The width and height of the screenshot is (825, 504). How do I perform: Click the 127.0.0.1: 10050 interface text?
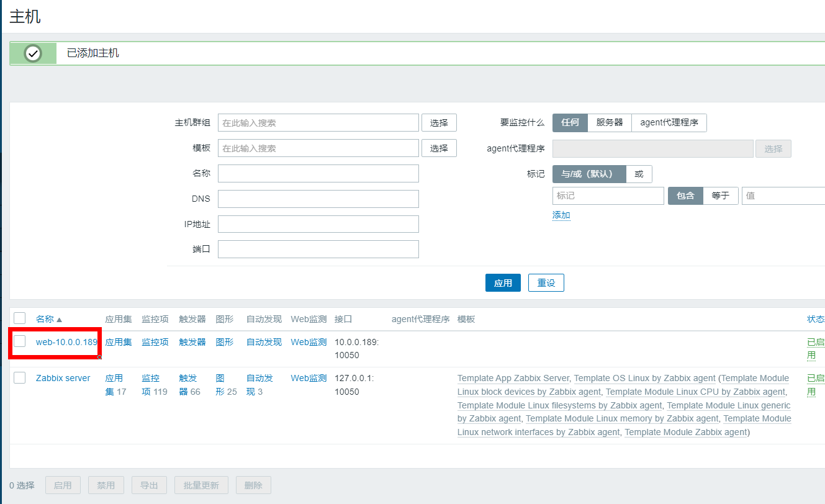point(355,385)
